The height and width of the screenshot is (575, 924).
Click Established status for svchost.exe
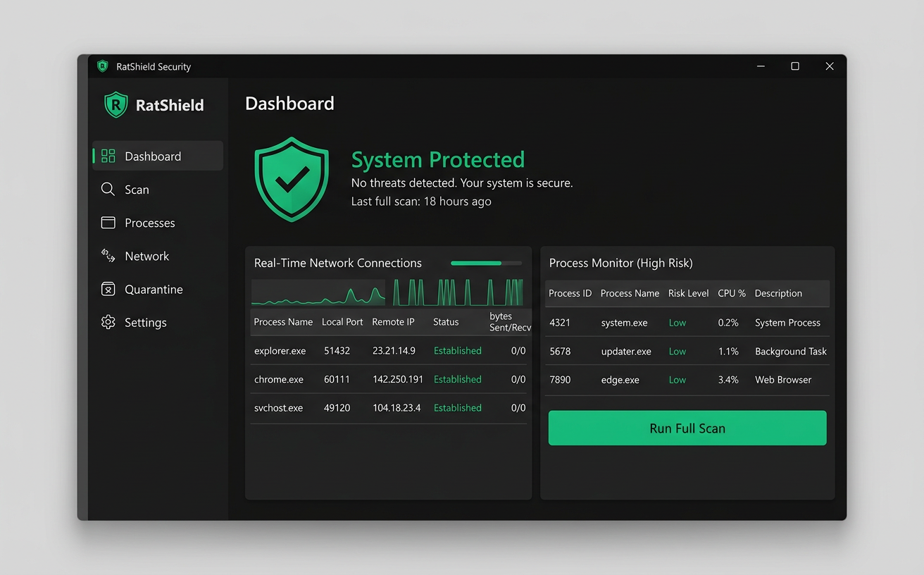458,407
